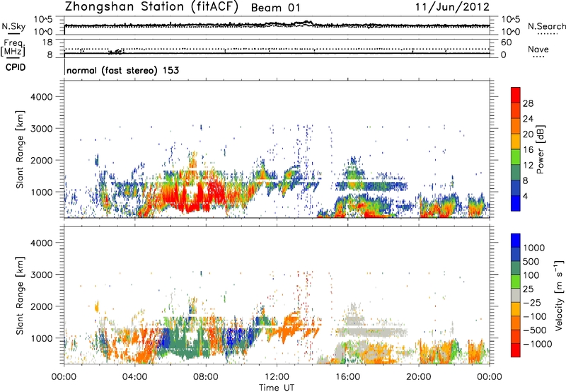The width and height of the screenshot is (566, 392).
Task: Click the '16:00' time tick label
Action: (347, 377)
